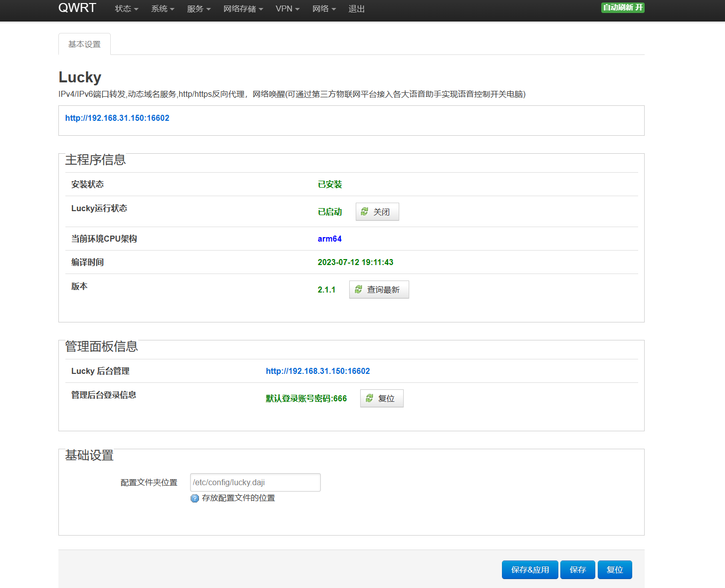
Task: Click the 基础设置 section title
Action: (x=89, y=455)
